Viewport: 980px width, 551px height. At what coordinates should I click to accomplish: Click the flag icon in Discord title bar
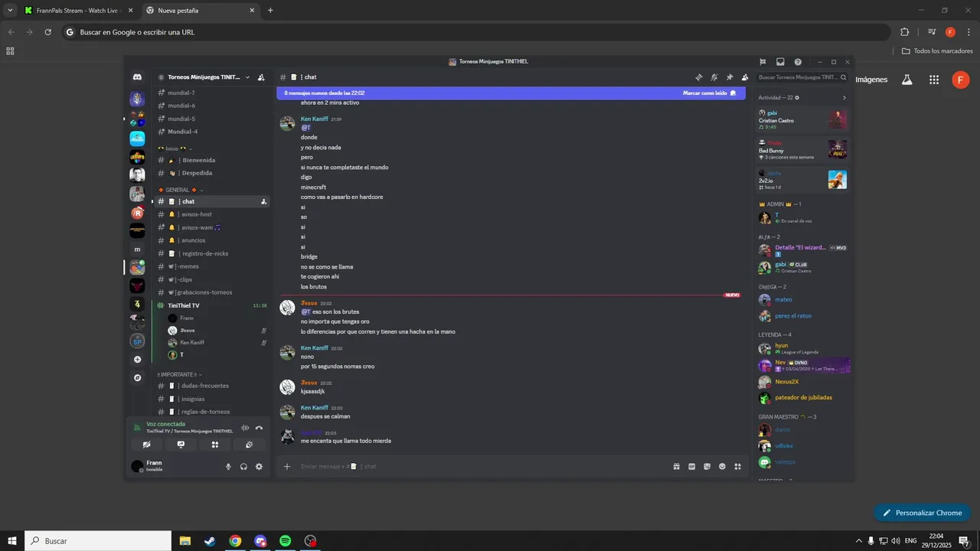coord(763,62)
